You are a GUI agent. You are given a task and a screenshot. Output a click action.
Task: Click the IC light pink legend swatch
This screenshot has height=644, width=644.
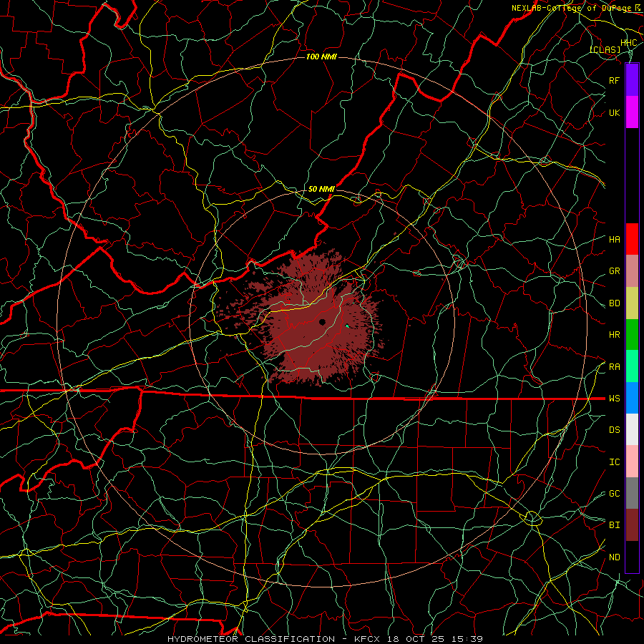click(632, 462)
